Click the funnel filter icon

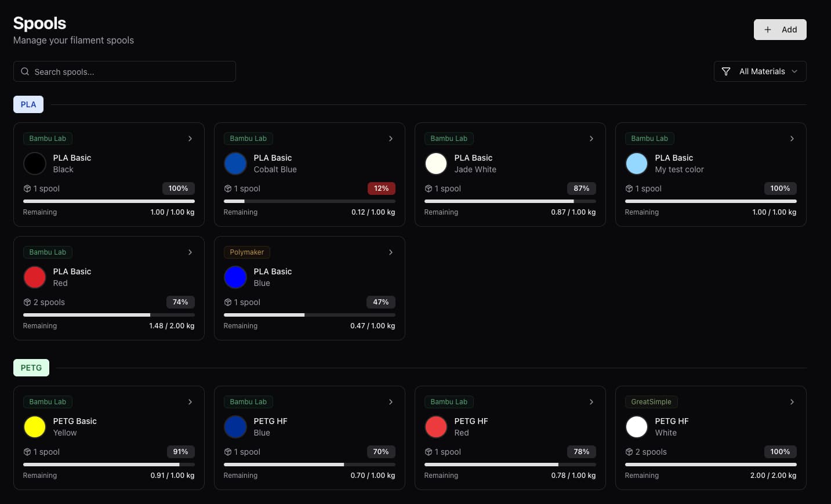(725, 71)
